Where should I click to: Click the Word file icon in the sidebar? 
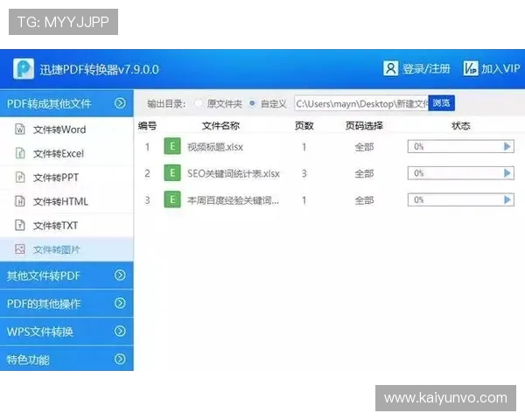point(20,129)
